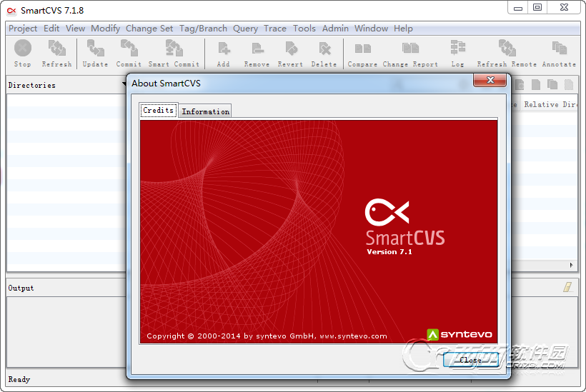Viewport: 586px width, 392px height.
Task: Click the Close button in About dialog
Action: click(x=471, y=360)
